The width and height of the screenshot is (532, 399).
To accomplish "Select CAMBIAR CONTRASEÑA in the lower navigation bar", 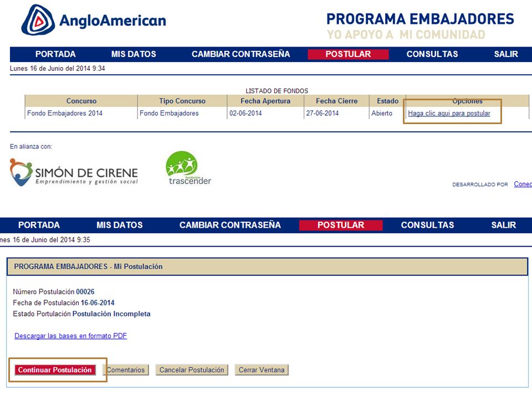I will (230, 226).
